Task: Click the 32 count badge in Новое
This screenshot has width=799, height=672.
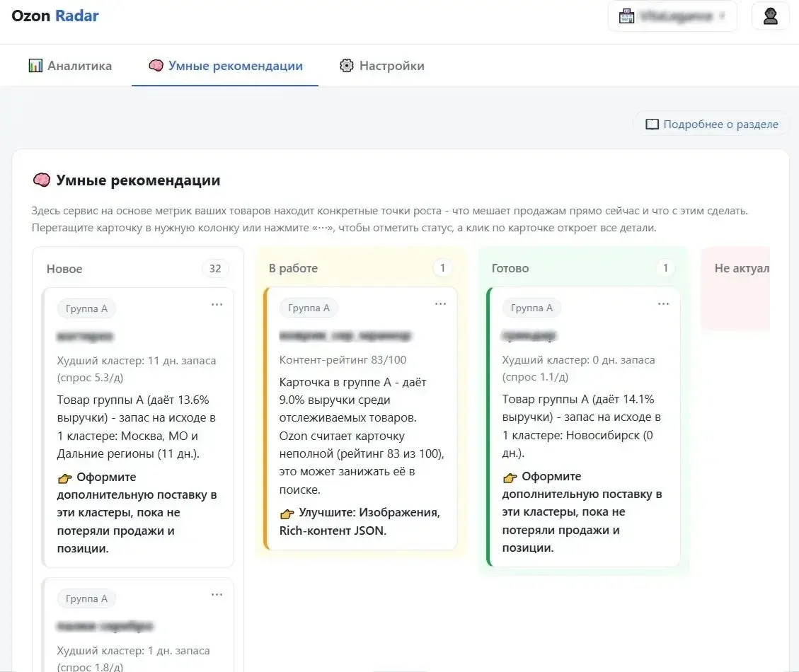Action: point(215,269)
